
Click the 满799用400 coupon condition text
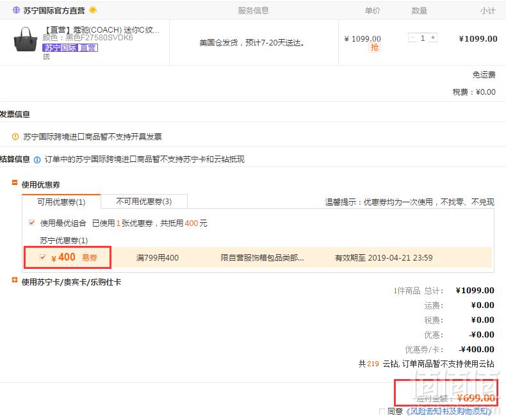click(x=158, y=258)
